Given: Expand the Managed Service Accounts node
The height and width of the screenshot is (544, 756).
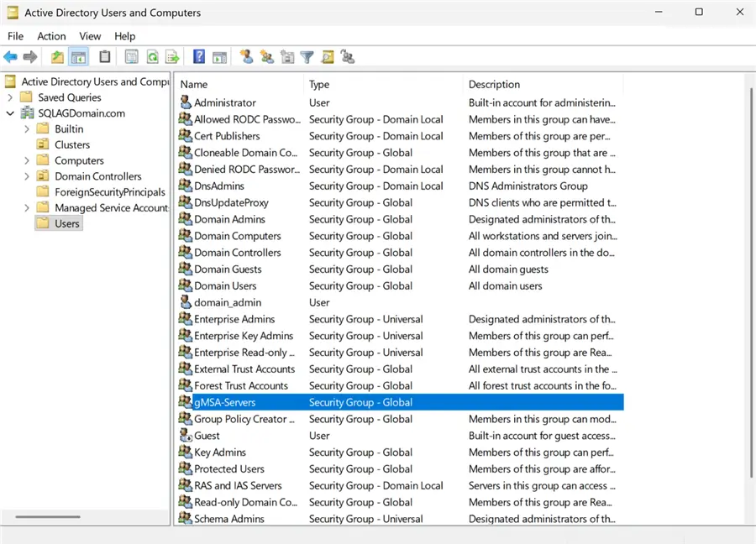Looking at the screenshot, I should (x=27, y=207).
